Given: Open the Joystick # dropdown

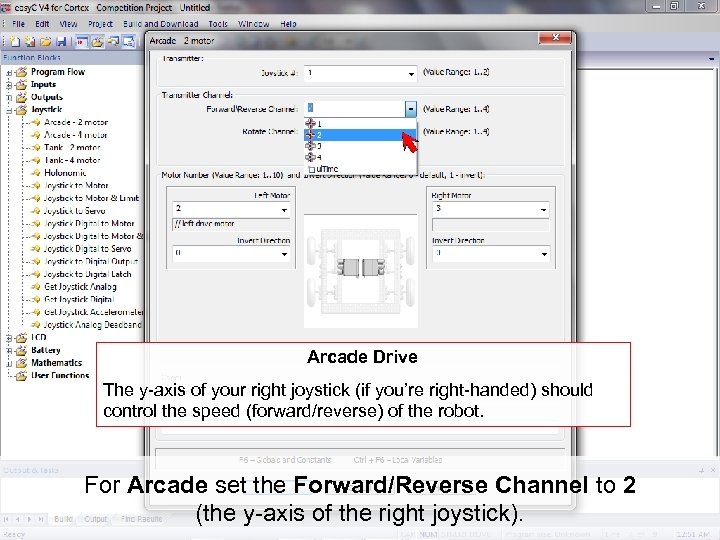Looking at the screenshot, I should coord(411,73).
